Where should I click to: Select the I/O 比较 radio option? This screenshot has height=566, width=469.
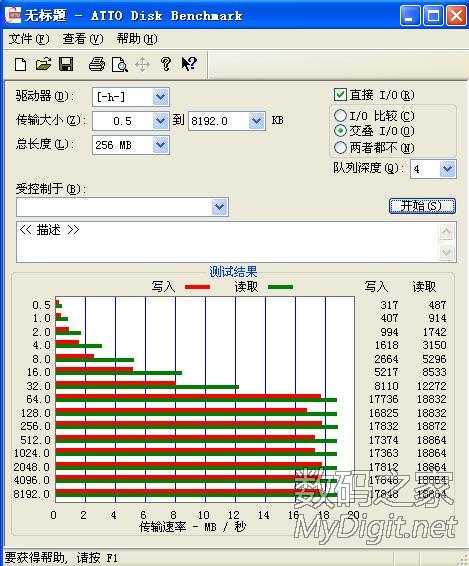pos(340,116)
